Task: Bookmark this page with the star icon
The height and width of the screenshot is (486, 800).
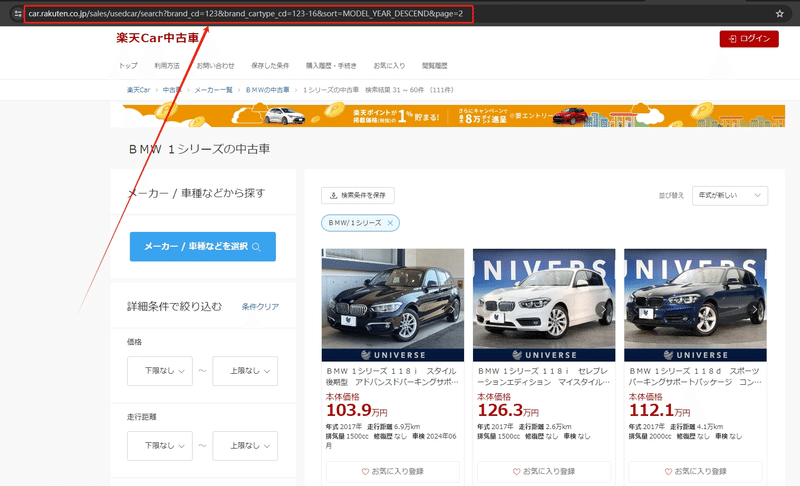Action: click(779, 14)
